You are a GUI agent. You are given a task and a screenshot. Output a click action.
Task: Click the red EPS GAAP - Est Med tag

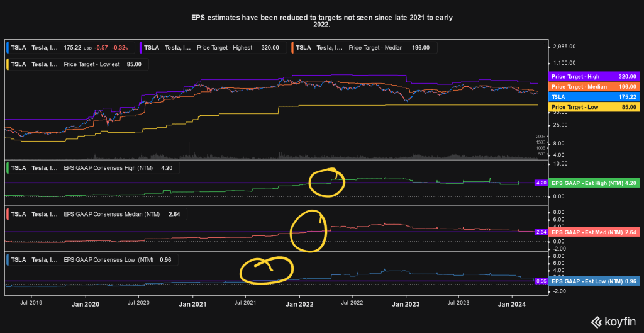click(x=594, y=232)
